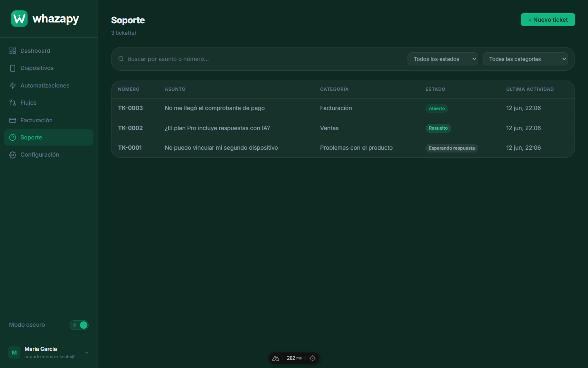Click the Nuevo ticket button
588x368 pixels.
click(548, 20)
